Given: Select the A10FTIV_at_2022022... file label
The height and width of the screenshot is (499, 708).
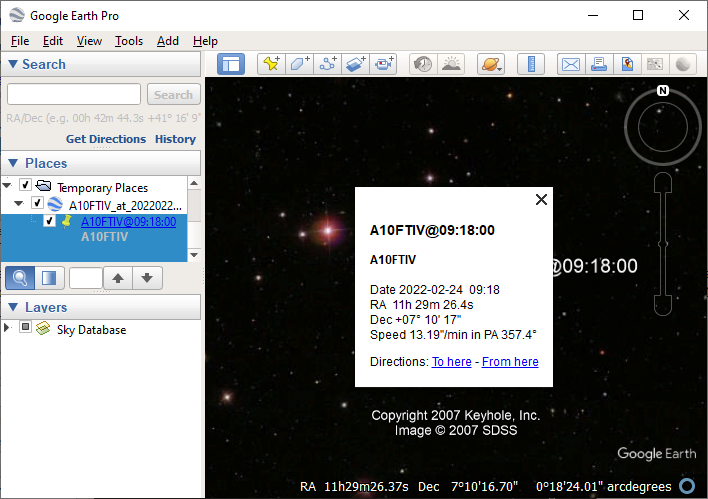Looking at the screenshot, I should point(125,206).
